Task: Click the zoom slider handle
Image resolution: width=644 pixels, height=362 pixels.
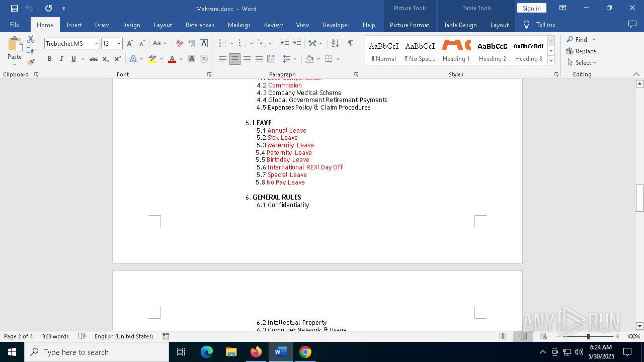Action: coord(588,336)
